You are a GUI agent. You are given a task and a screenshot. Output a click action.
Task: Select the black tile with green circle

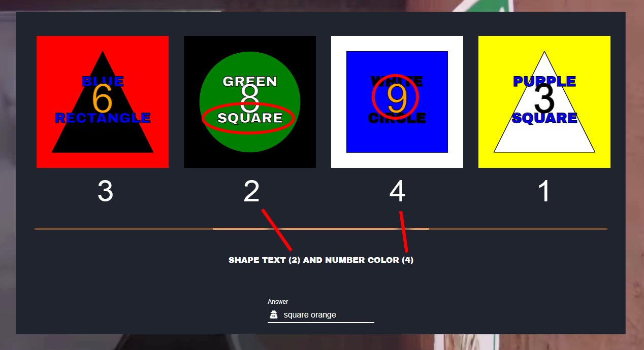[x=250, y=102]
